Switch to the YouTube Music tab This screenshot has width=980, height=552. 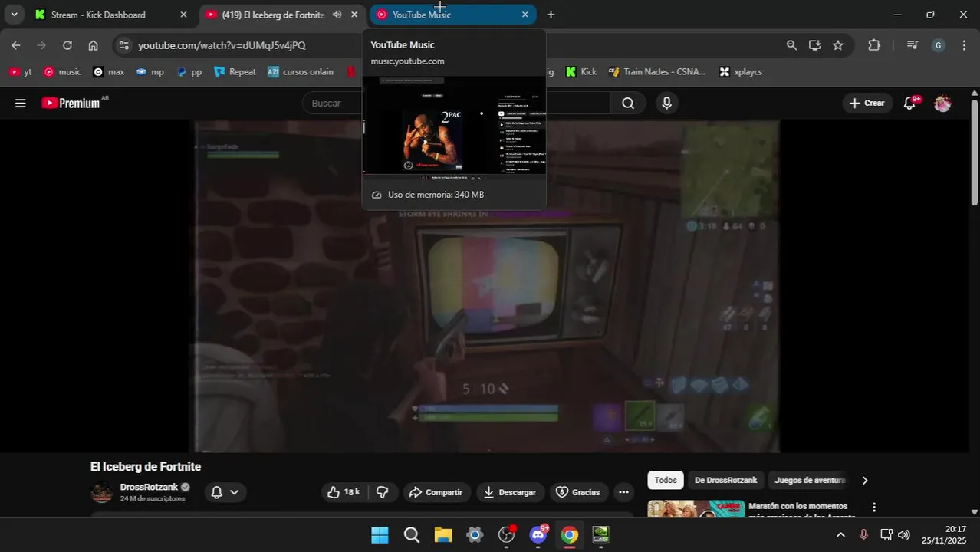click(x=452, y=15)
